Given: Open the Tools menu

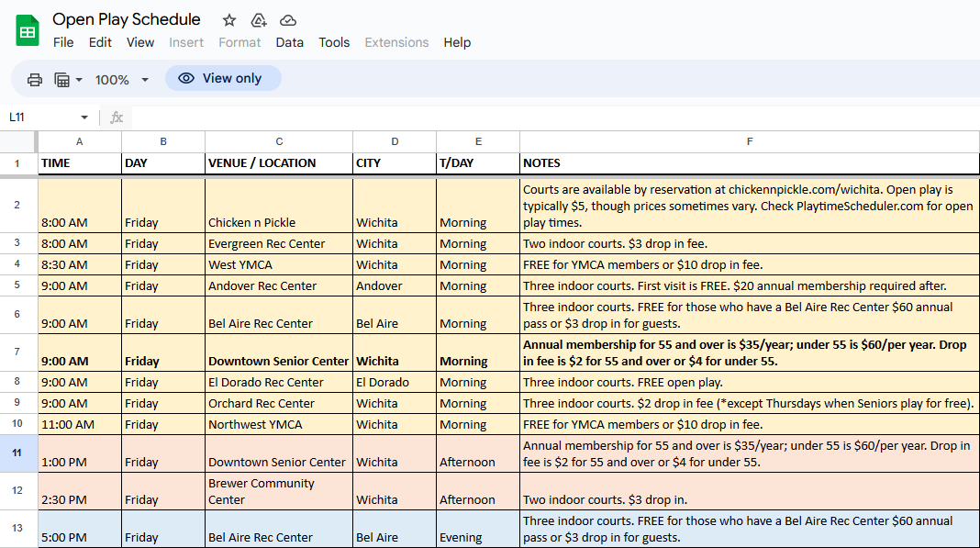Looking at the screenshot, I should 334,42.
